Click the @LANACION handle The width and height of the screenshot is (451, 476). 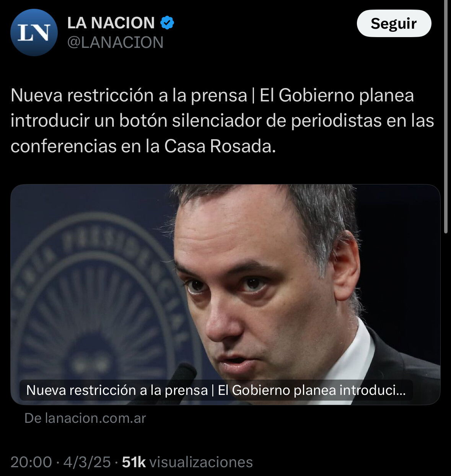(115, 42)
